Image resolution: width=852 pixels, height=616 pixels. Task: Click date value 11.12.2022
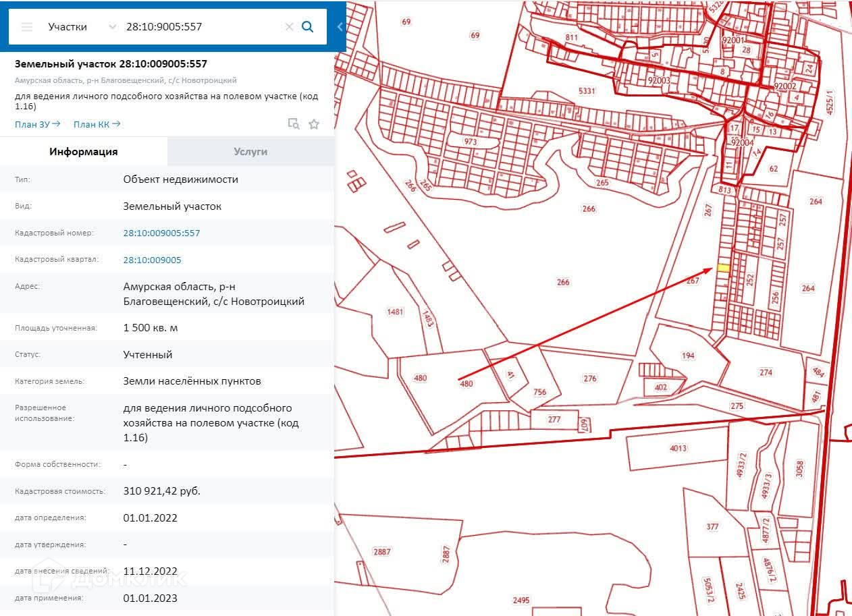coord(150,571)
